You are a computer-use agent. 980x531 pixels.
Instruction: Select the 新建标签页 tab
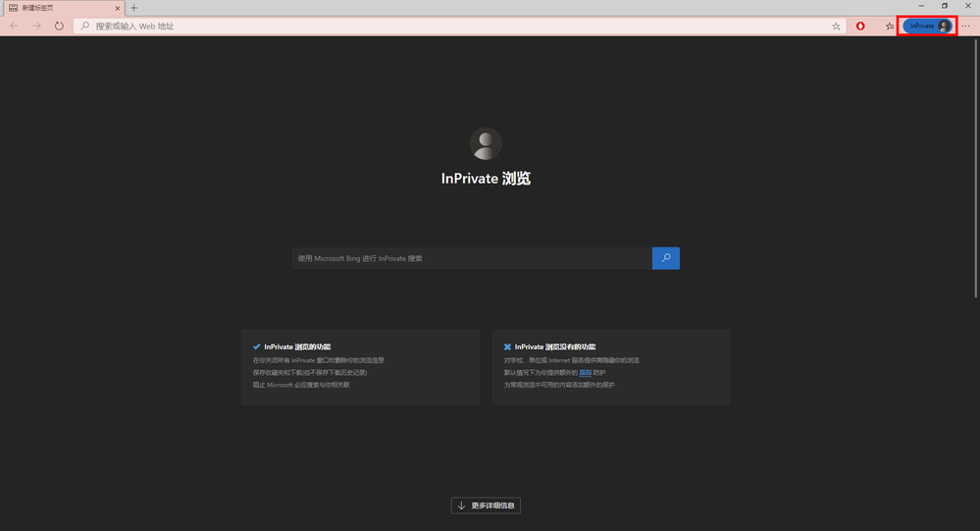pyautogui.click(x=63, y=8)
